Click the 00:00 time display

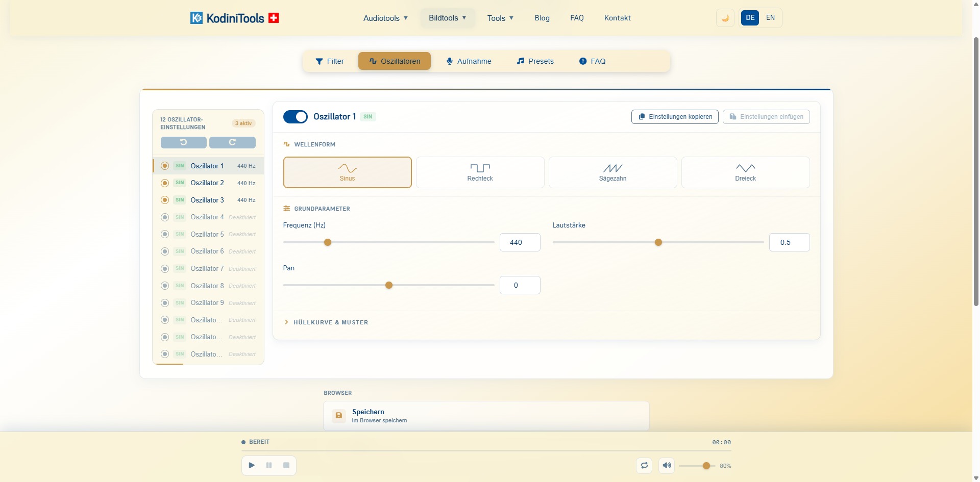721,442
